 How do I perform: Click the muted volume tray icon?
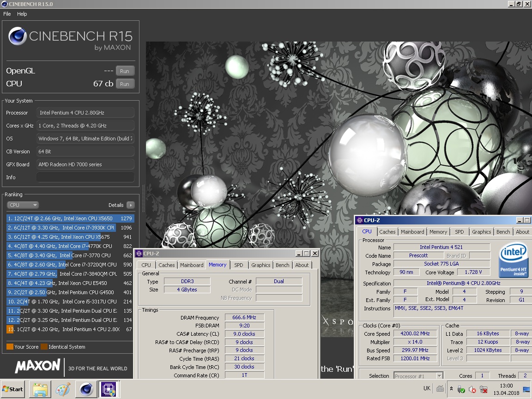pyautogui.click(x=472, y=389)
